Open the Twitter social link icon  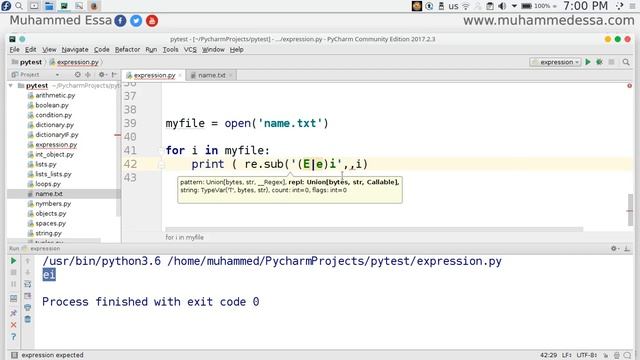[x=136, y=21]
